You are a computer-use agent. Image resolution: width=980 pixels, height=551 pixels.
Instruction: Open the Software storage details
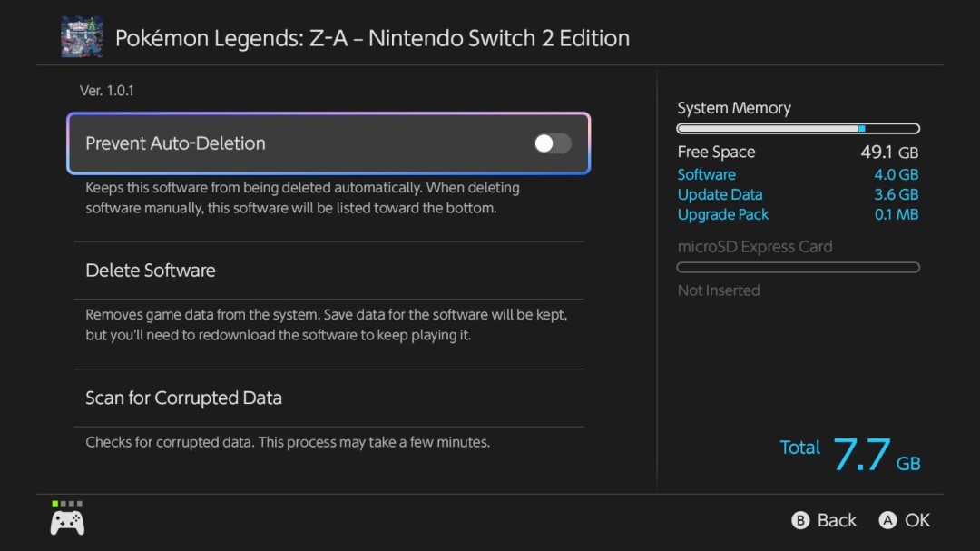[x=707, y=174]
